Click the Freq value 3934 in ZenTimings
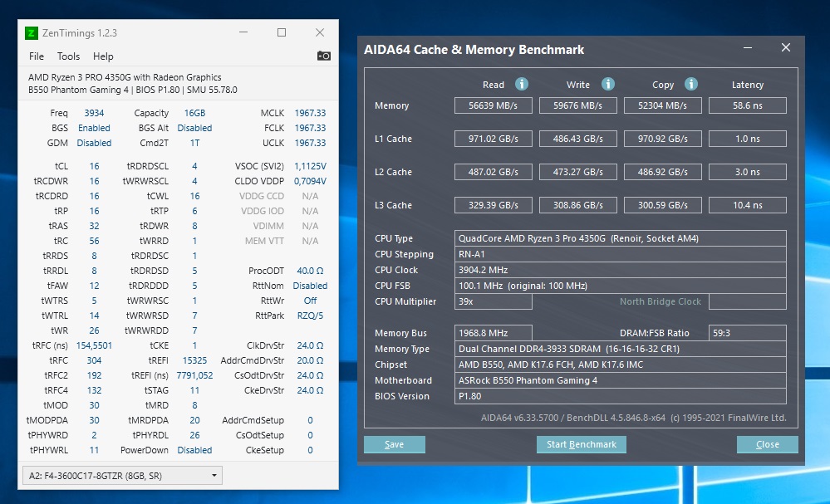The height and width of the screenshot is (504, 830). [94, 113]
